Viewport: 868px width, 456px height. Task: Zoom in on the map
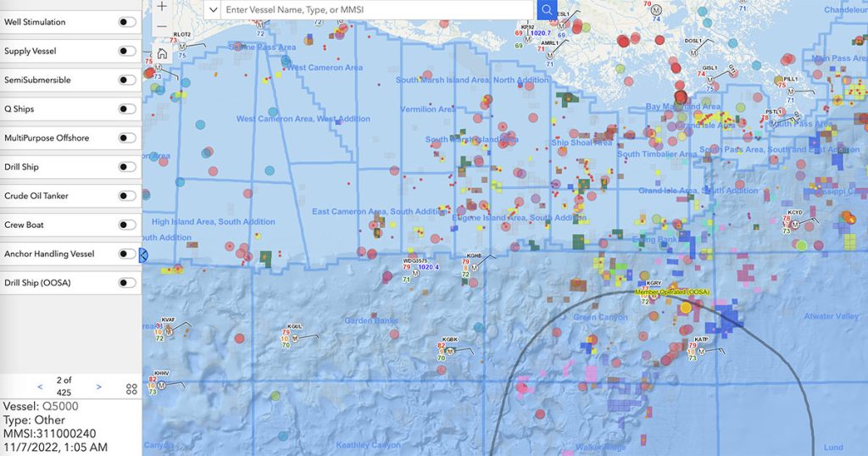tap(162, 6)
